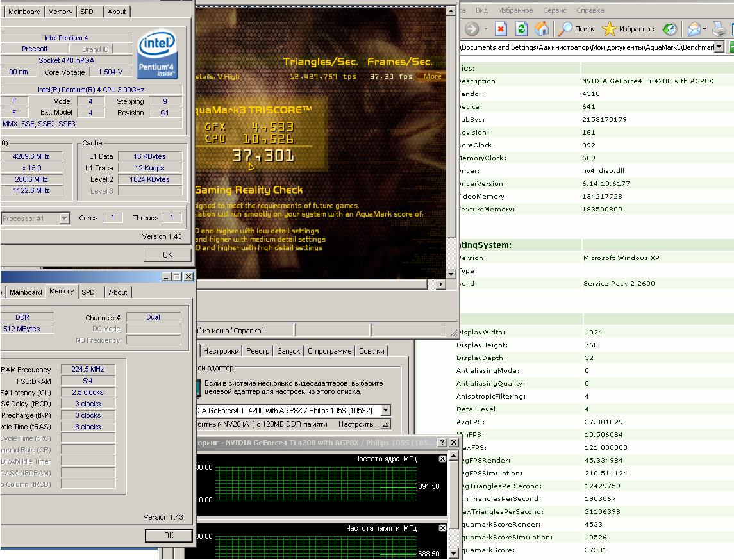
Task: Click monitoring window scrollbar up arrow
Action: point(454,455)
